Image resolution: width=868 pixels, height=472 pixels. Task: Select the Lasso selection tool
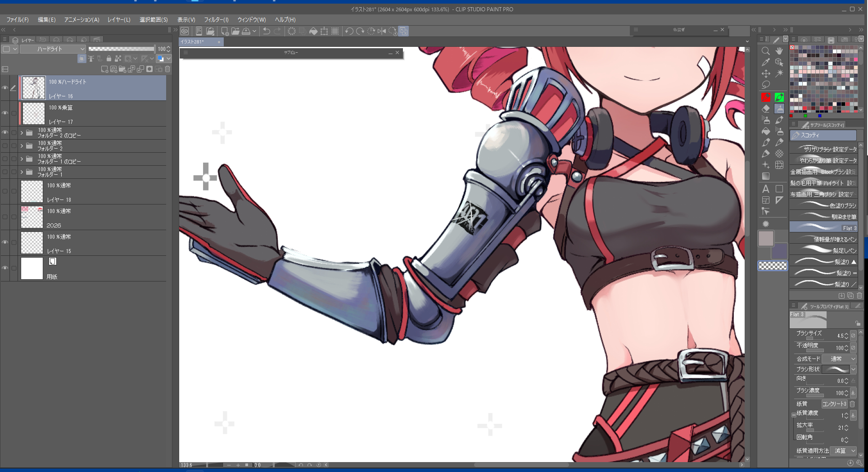(x=765, y=85)
